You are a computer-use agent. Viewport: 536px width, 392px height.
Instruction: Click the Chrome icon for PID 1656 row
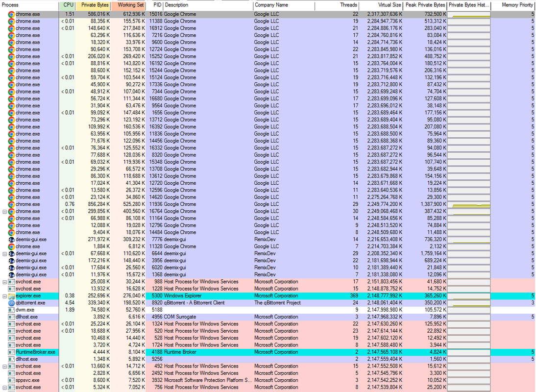[11, 113]
